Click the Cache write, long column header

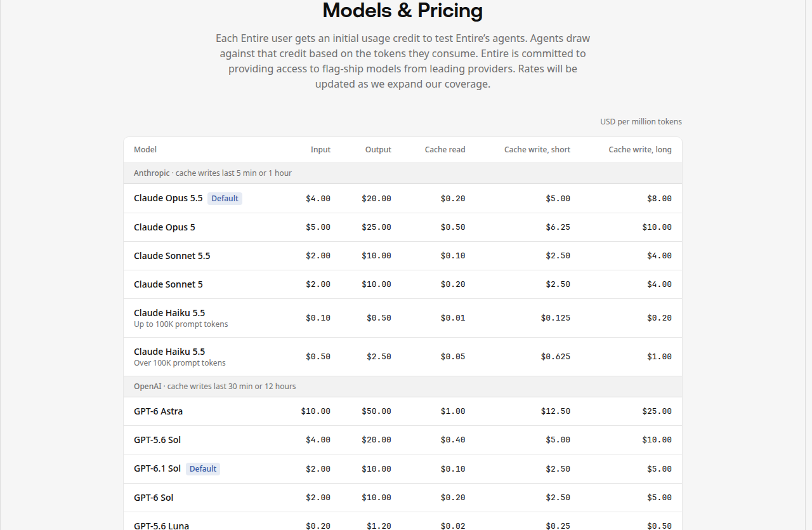coord(640,150)
